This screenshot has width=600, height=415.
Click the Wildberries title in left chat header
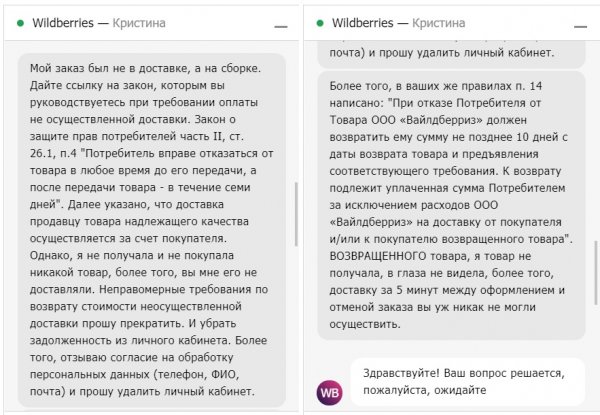[x=63, y=23]
